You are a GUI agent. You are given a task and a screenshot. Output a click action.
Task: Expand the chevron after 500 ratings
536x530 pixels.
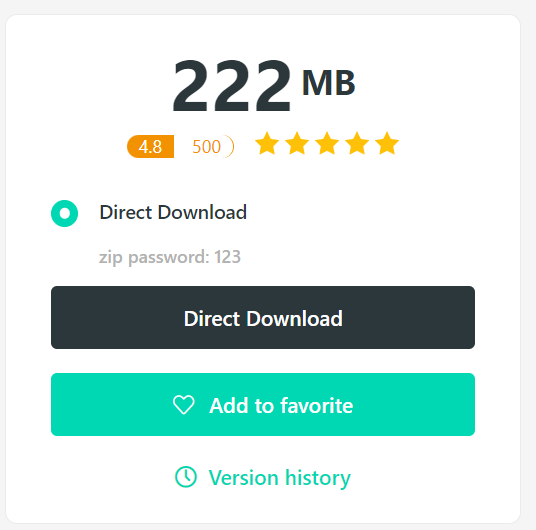pyautogui.click(x=230, y=147)
